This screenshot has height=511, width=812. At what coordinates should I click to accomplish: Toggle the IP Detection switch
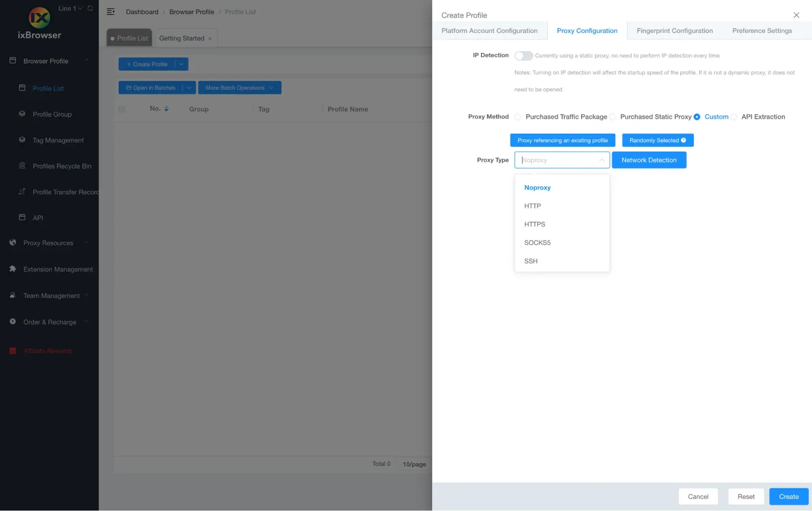[x=523, y=55]
